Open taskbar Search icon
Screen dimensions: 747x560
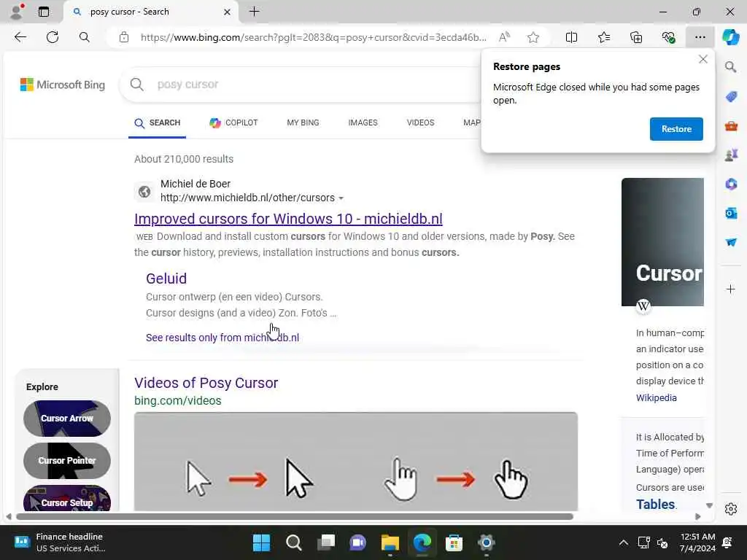(293, 542)
